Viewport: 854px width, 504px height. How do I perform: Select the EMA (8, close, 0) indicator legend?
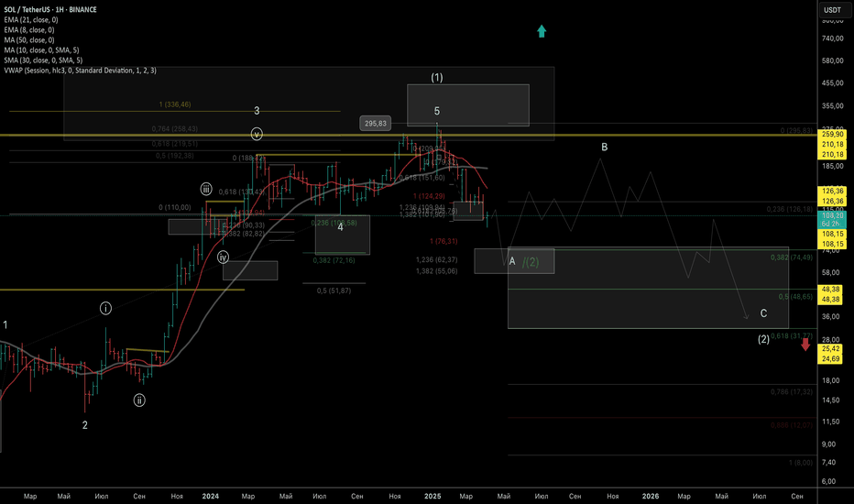point(29,30)
